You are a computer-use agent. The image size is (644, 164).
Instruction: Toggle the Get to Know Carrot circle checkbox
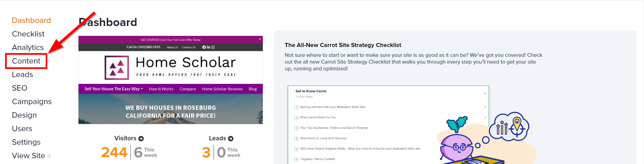coord(292,91)
